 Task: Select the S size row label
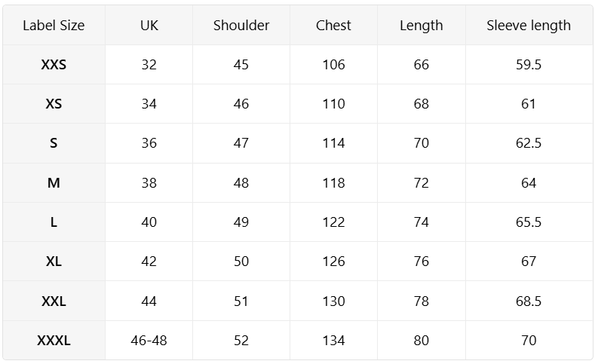[x=54, y=143]
